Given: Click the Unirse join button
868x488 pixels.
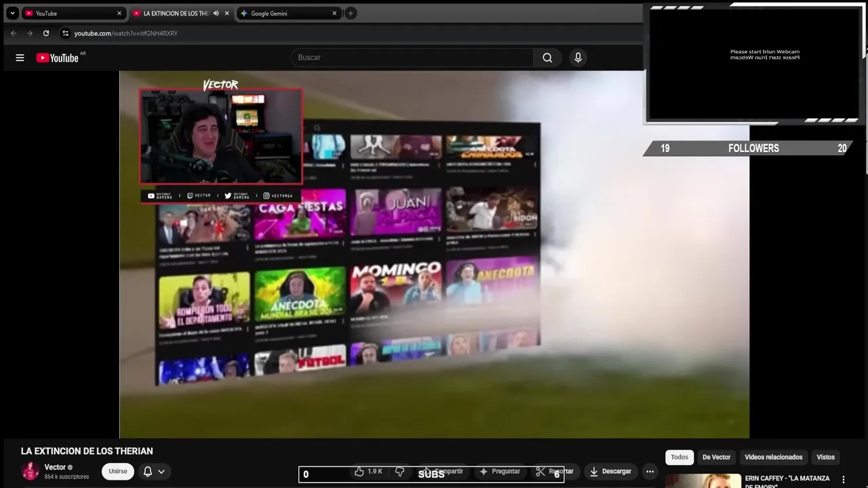Looking at the screenshot, I should (118, 471).
